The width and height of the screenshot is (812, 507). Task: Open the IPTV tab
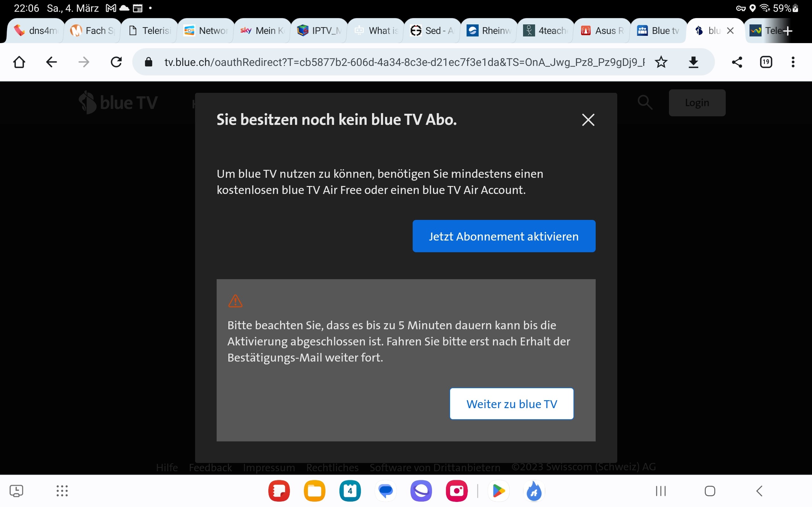click(319, 31)
